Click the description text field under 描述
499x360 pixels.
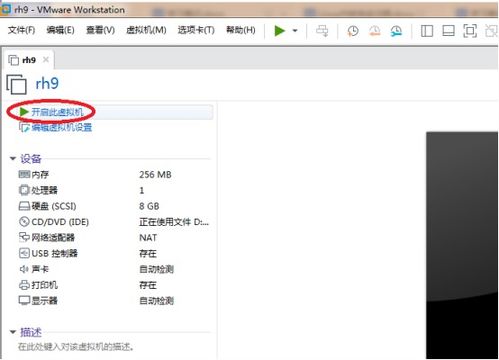tap(114, 347)
